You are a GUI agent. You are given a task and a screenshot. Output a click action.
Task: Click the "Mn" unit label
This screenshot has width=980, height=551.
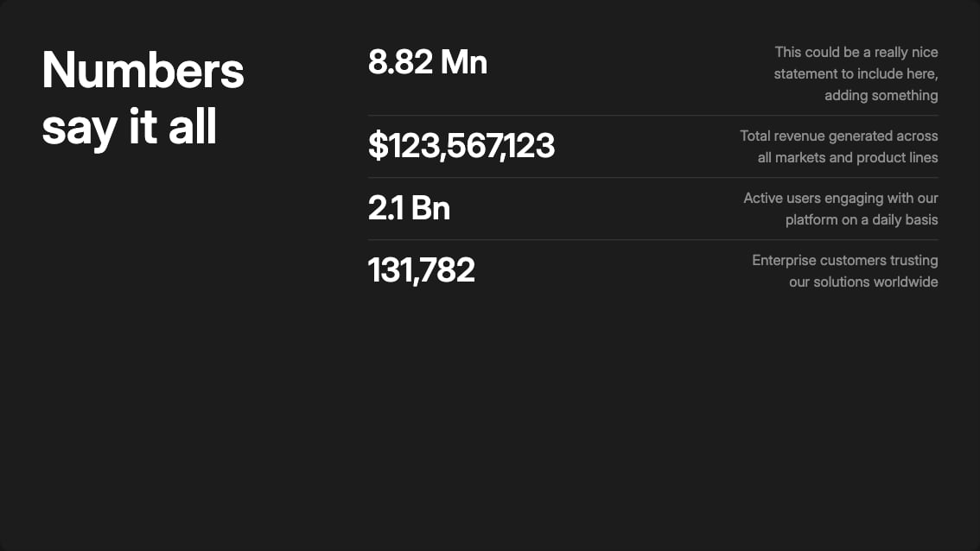coord(464,62)
